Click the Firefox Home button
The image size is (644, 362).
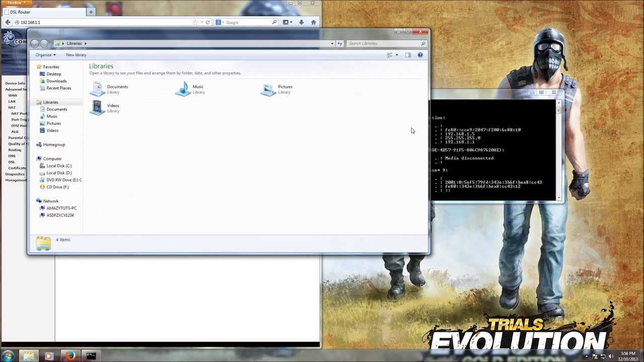tap(313, 22)
